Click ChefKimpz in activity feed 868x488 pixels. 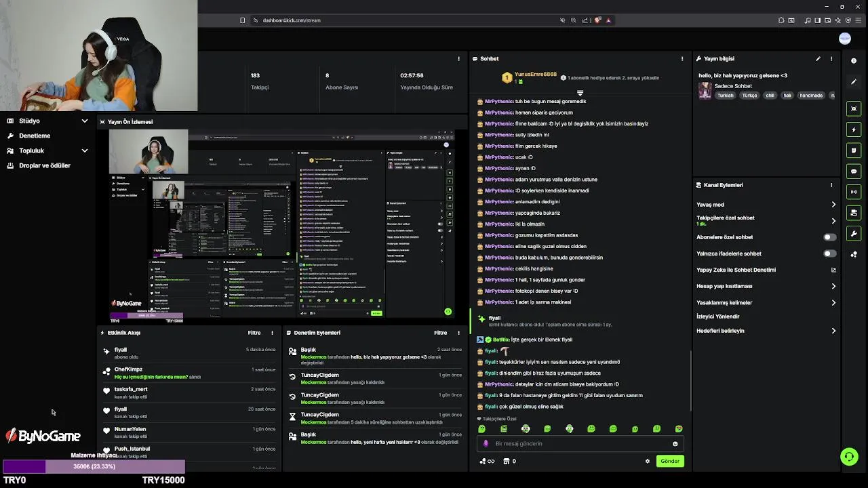[x=128, y=369]
